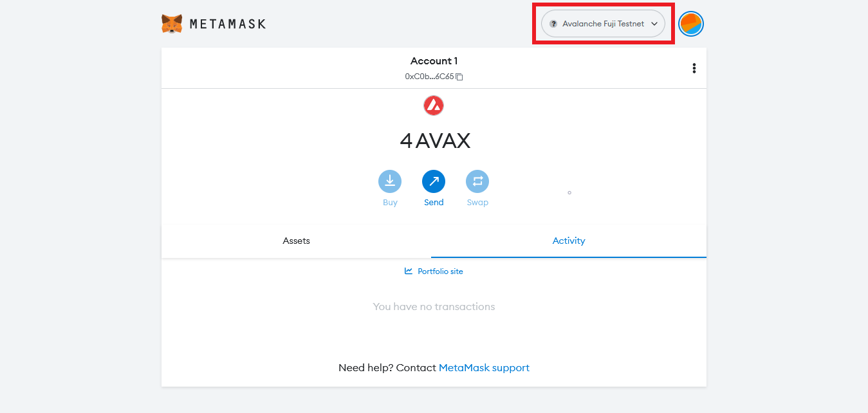Click the round Swap arrows icon
868x413 pixels.
pos(477,182)
